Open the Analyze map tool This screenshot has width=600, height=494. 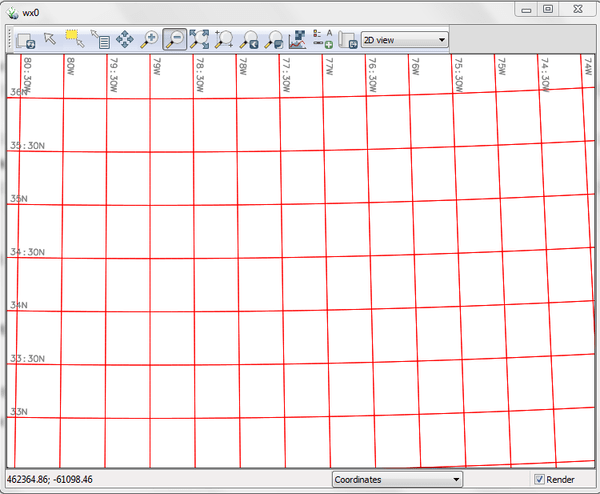pos(298,40)
